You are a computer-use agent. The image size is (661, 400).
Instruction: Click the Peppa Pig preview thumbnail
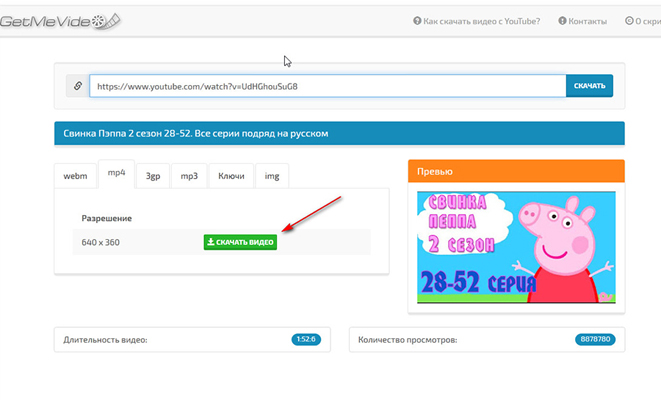tap(516, 247)
